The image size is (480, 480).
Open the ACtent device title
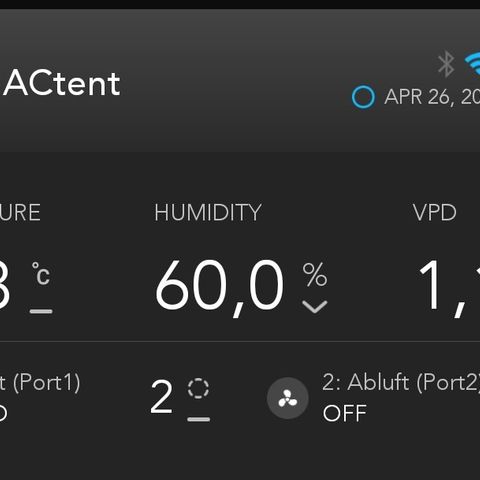tap(62, 83)
